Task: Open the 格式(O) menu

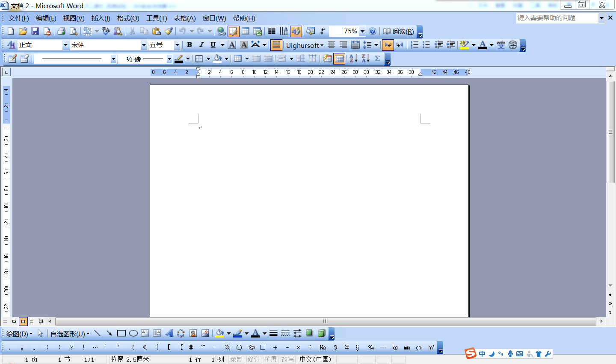Action: pyautogui.click(x=128, y=18)
